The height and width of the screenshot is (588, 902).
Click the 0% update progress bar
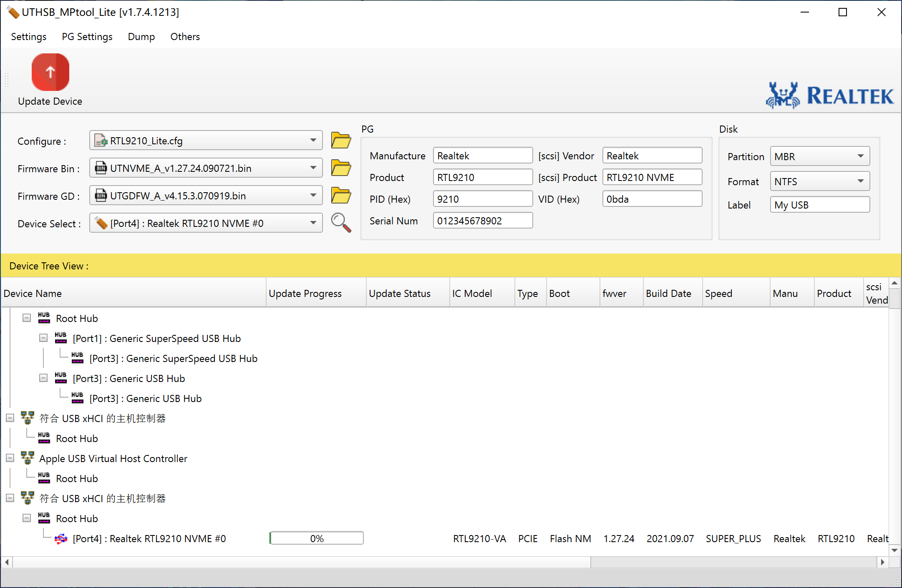pyautogui.click(x=317, y=538)
